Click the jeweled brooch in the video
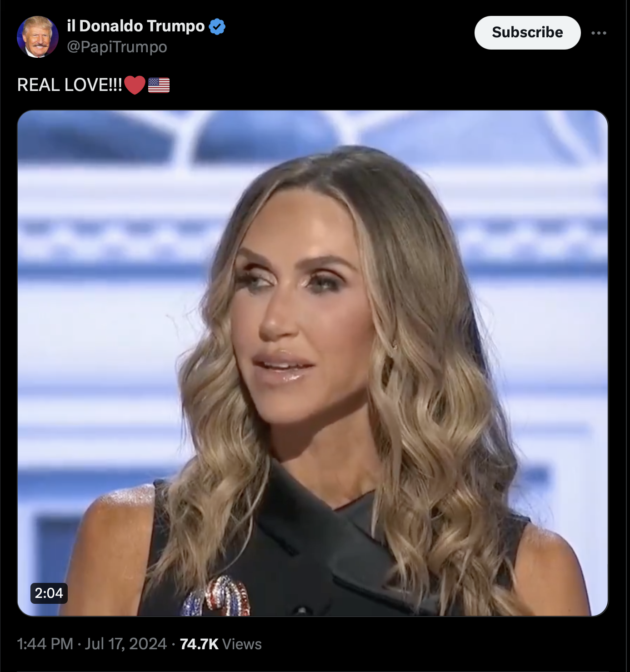Screen dimensions: 630x672 [x=217, y=597]
